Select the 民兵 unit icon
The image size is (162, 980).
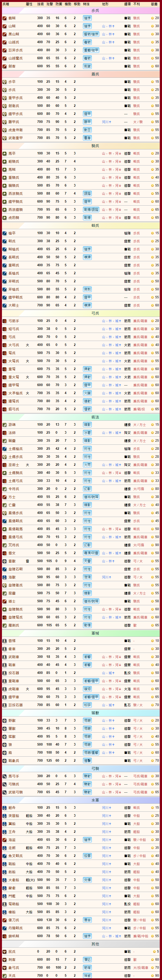5,951
